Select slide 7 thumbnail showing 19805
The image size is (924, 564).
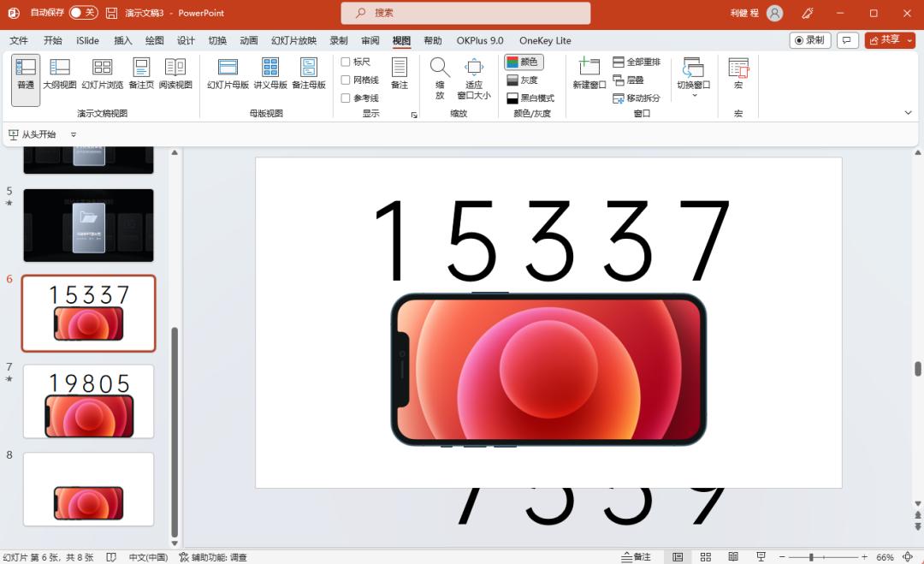89,401
